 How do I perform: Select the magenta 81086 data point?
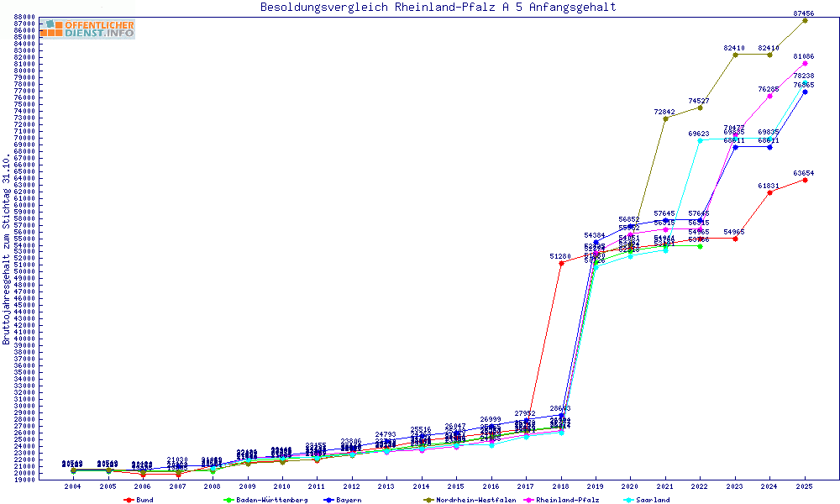[805, 63]
